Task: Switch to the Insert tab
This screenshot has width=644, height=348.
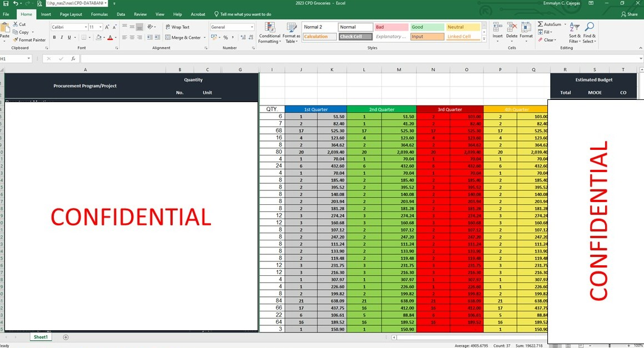Action: click(x=46, y=14)
